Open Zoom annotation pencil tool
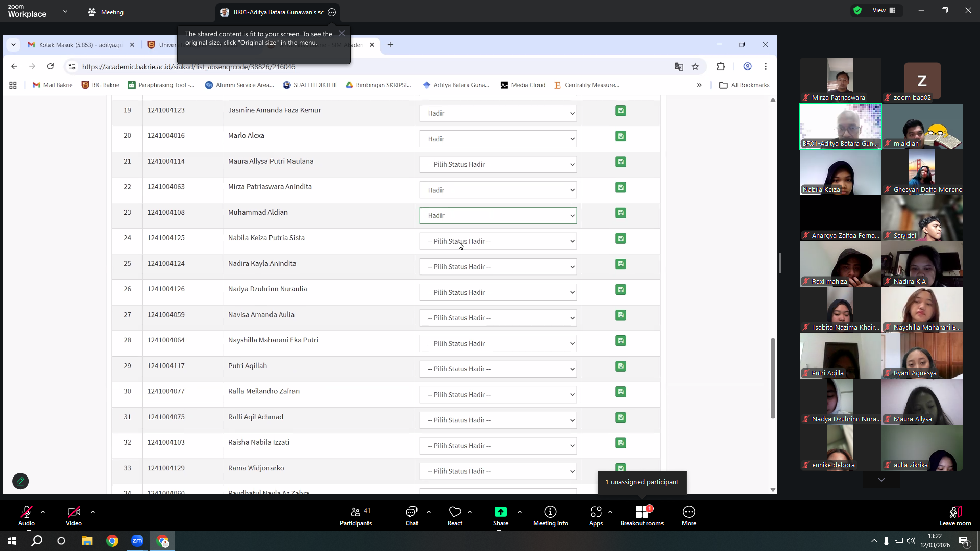This screenshot has width=980, height=551. pos(20,481)
